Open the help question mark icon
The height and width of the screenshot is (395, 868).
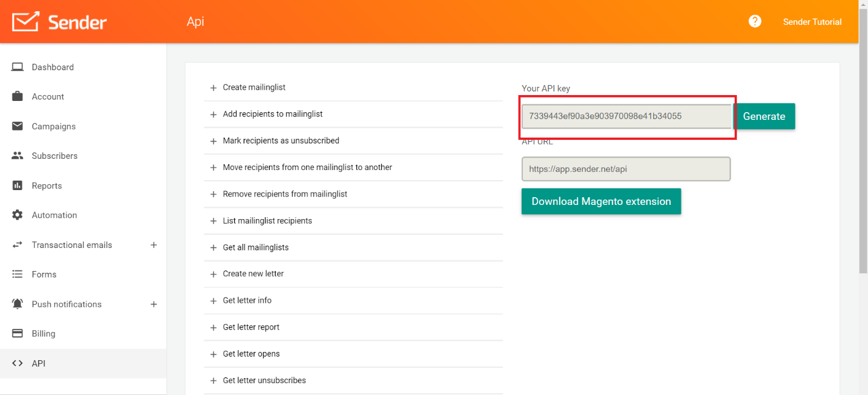coord(755,21)
